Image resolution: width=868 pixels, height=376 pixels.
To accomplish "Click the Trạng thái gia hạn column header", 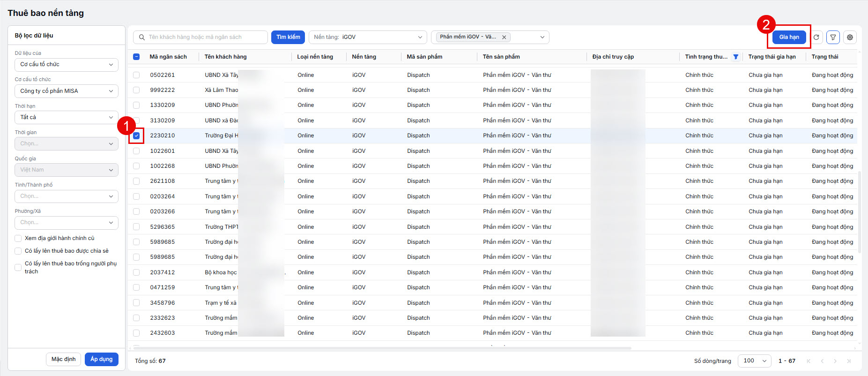I will [x=772, y=57].
